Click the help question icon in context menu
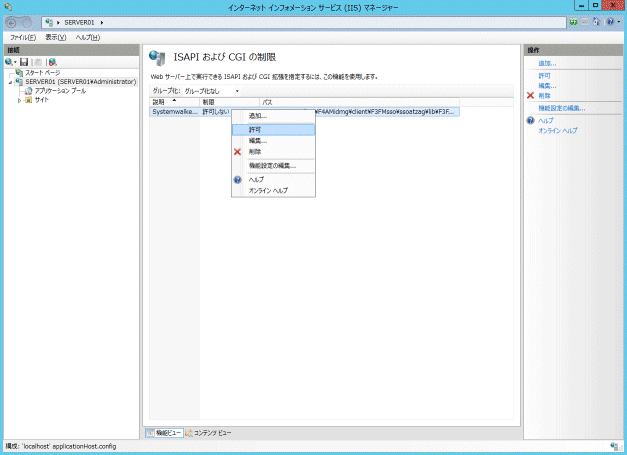This screenshot has width=627, height=455. [238, 180]
